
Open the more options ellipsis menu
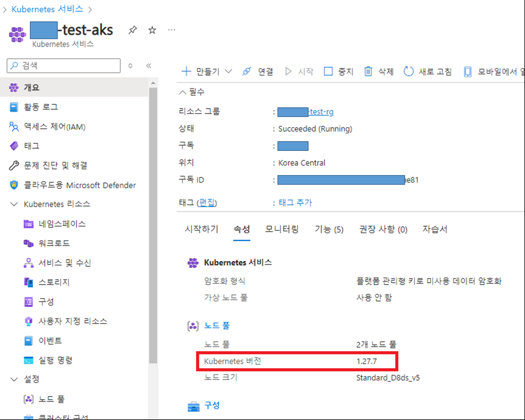172,30
